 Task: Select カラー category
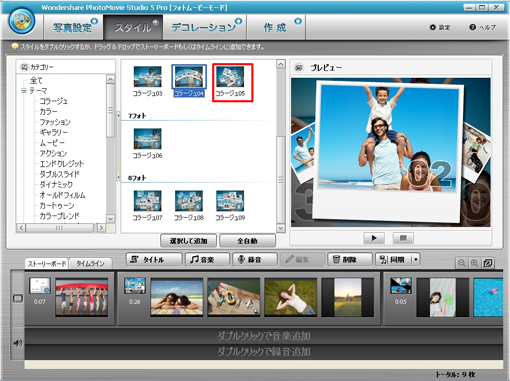coord(48,111)
